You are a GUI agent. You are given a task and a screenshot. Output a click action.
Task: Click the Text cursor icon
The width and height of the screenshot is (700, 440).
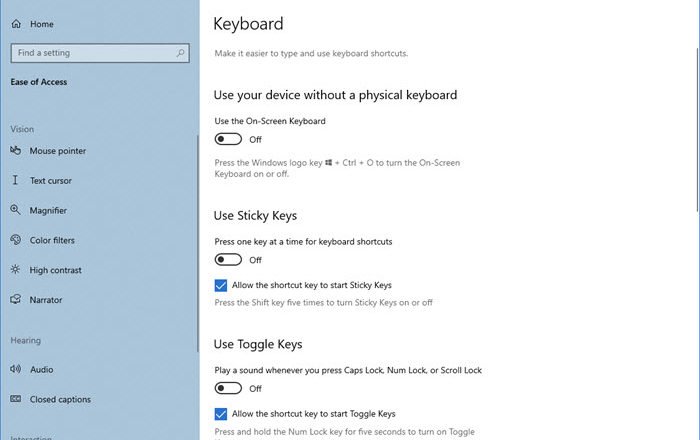pos(16,181)
